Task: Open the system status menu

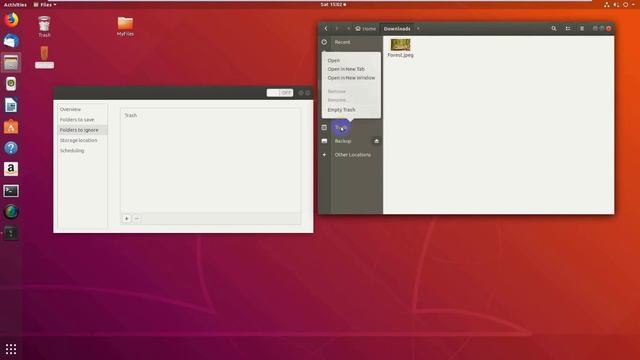Action: point(619,4)
